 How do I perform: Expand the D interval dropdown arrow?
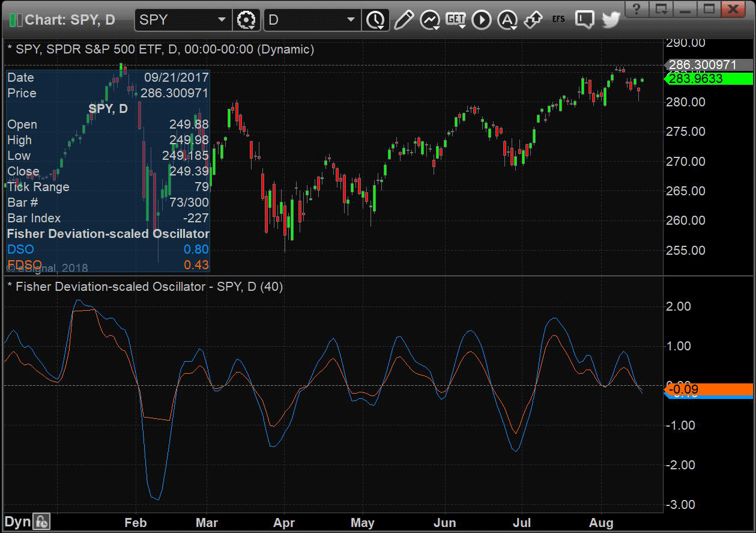351,20
